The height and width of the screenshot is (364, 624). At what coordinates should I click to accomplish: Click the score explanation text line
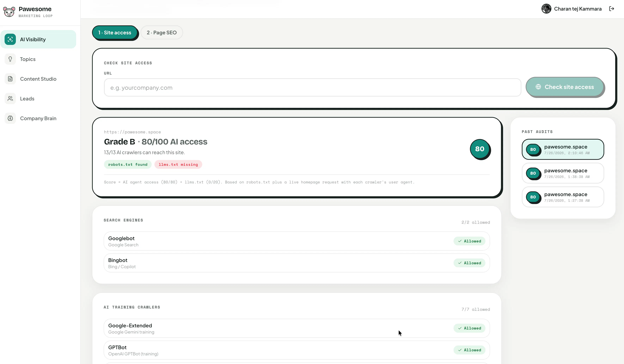click(259, 182)
